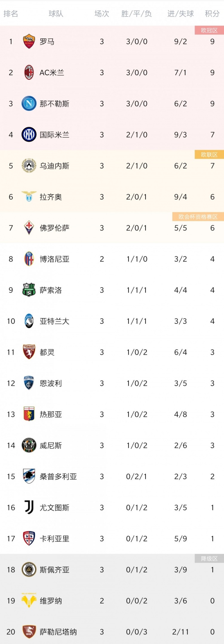
Task: Open the 萨勒尼塔纳 team row
Action: 112,631
